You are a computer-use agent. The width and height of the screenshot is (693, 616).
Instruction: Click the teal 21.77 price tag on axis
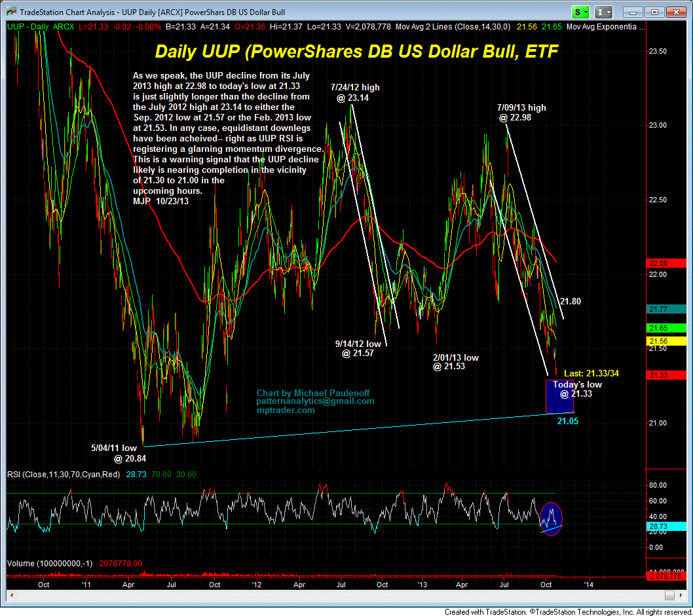666,309
